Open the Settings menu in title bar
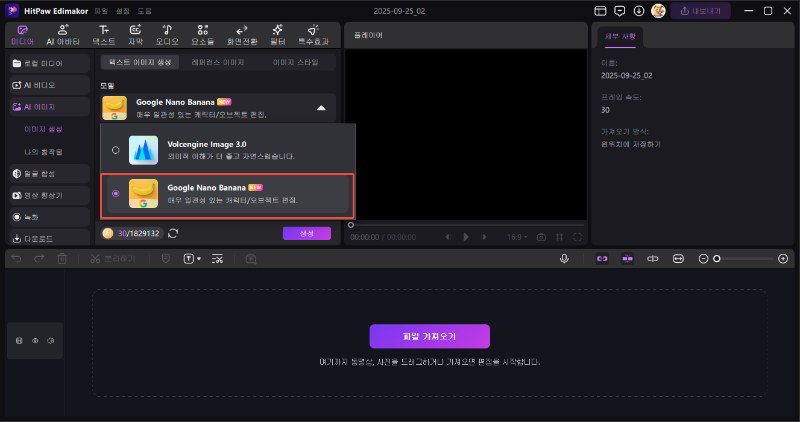This screenshot has height=422, width=800. click(123, 11)
